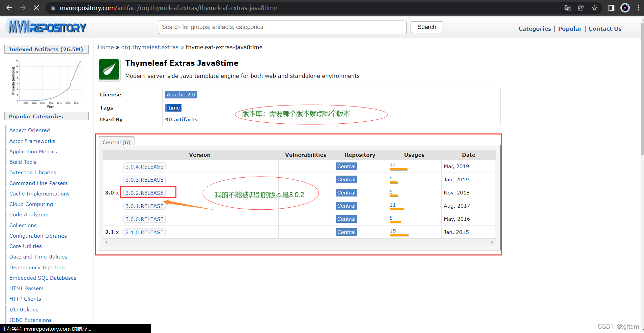Click the Apache 2.0 license badge
Image resolution: width=644 pixels, height=333 pixels.
pyautogui.click(x=181, y=94)
